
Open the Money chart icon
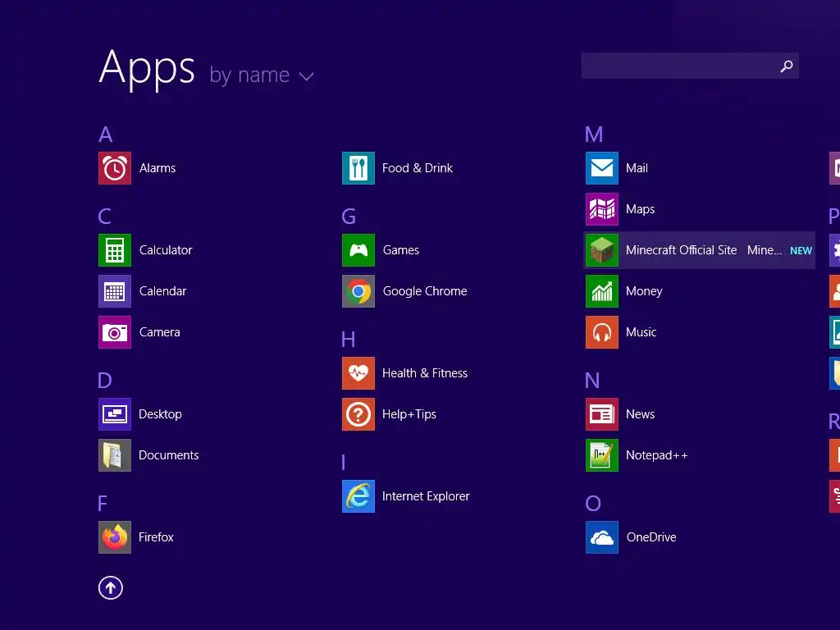(602, 291)
